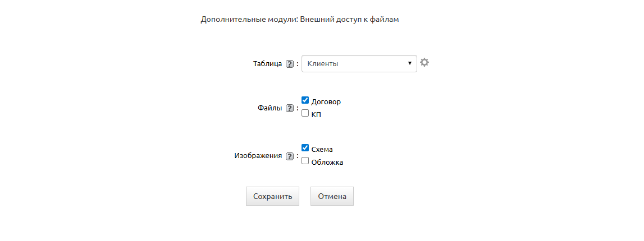Click the Изображения field label

click(x=258, y=156)
